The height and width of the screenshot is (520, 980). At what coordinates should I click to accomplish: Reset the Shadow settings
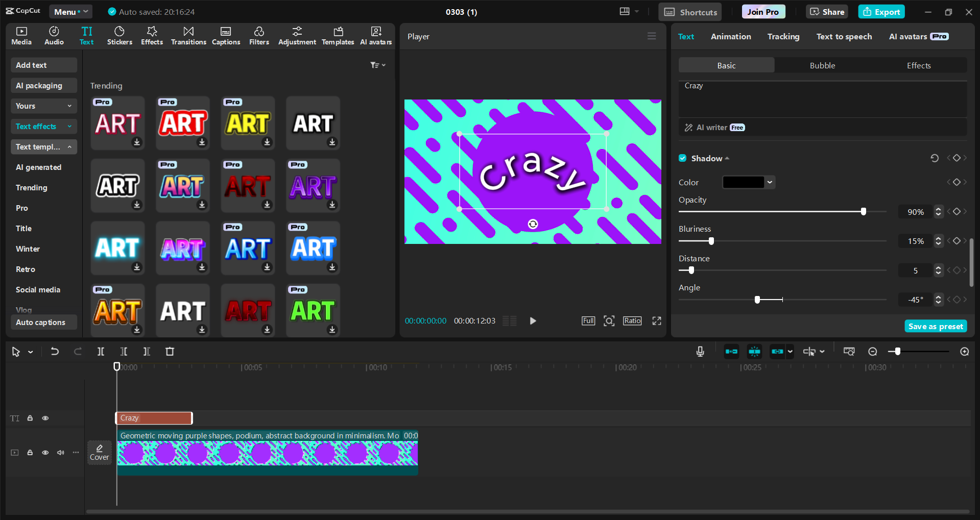click(x=934, y=158)
